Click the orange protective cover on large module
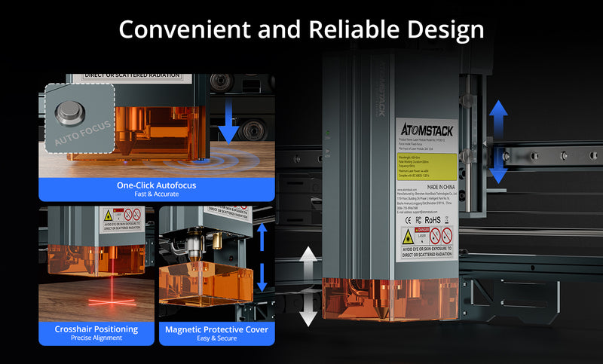The height and width of the screenshot is (364, 603). (x=390, y=298)
